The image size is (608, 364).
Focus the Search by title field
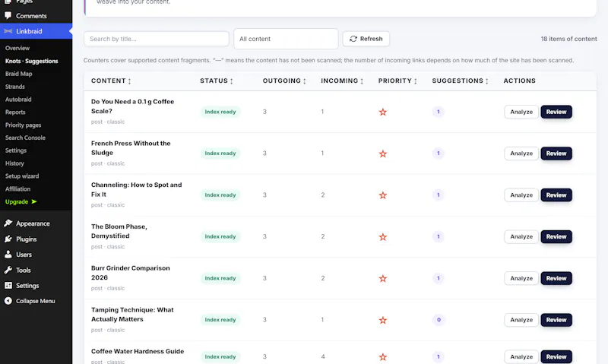pos(157,39)
